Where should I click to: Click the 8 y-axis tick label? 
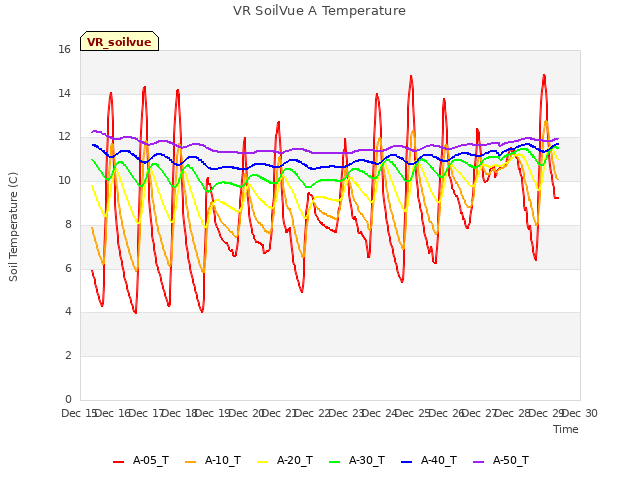(68, 224)
